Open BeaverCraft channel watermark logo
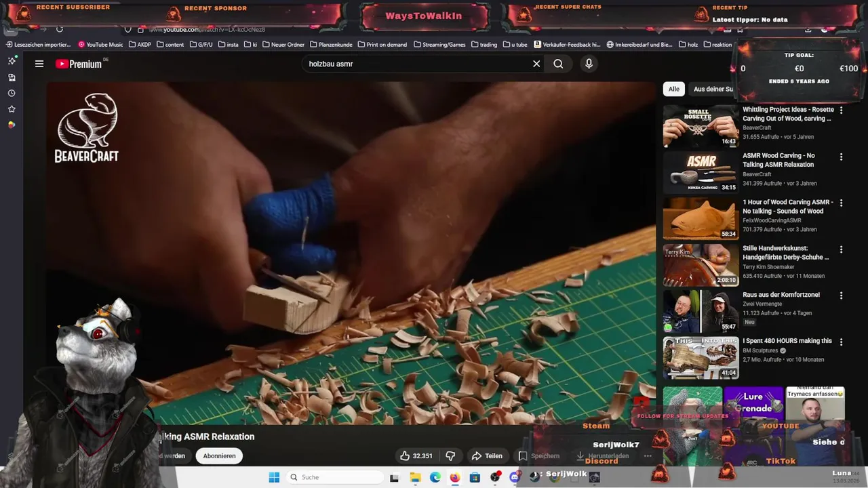 click(x=87, y=127)
